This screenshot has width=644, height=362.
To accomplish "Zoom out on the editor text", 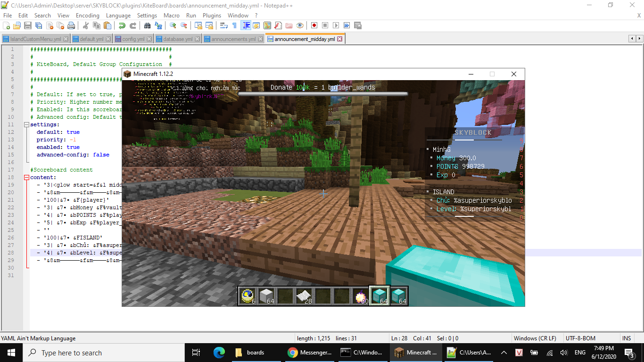I will [183, 25].
